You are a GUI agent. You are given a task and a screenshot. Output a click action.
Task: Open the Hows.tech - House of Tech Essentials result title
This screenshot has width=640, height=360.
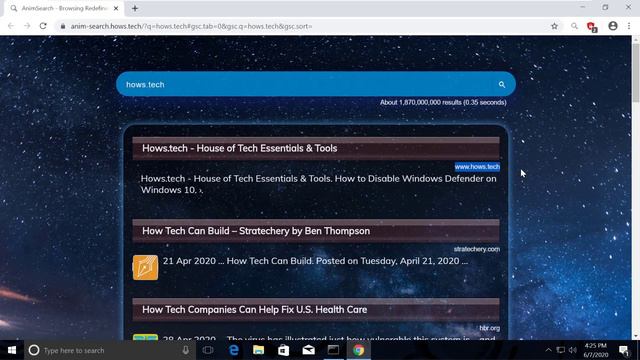(x=240, y=148)
